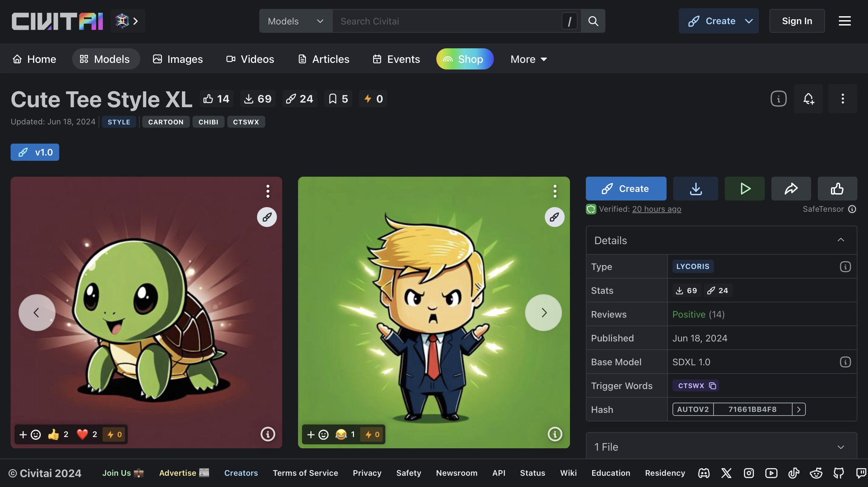Click the search magnifier icon
The width and height of the screenshot is (868, 487).
coord(593,21)
